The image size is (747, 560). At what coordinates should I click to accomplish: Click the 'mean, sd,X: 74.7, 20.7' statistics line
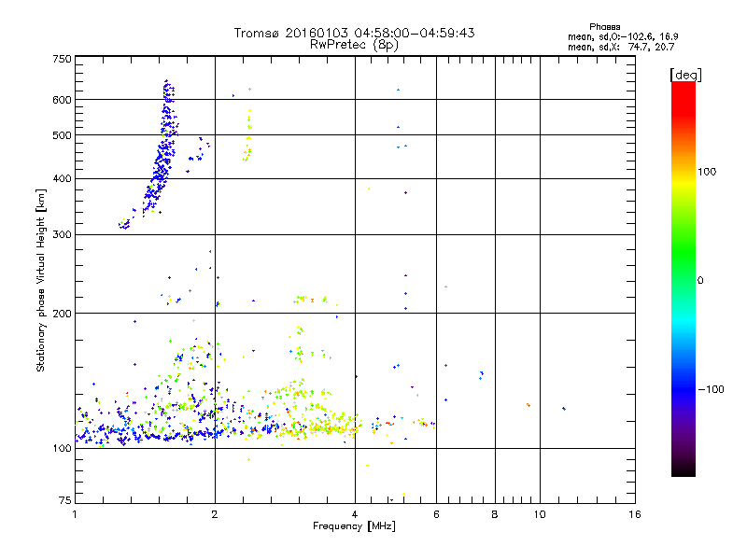click(621, 47)
